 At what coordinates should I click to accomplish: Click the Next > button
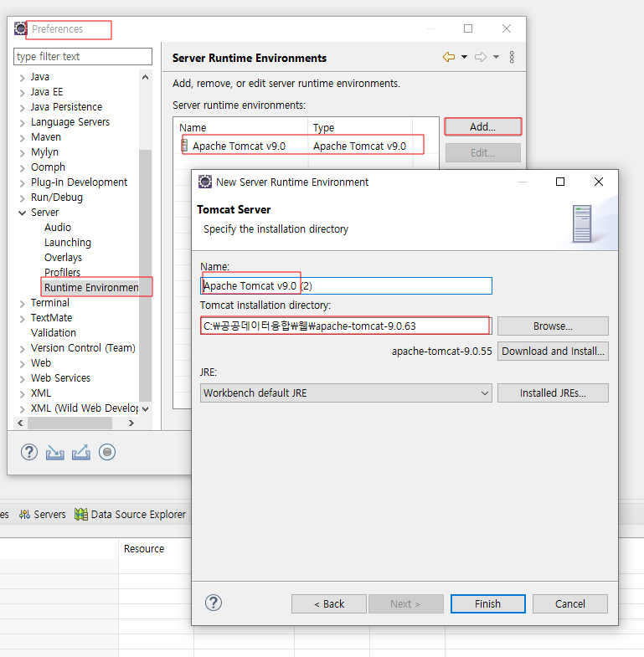(x=405, y=603)
